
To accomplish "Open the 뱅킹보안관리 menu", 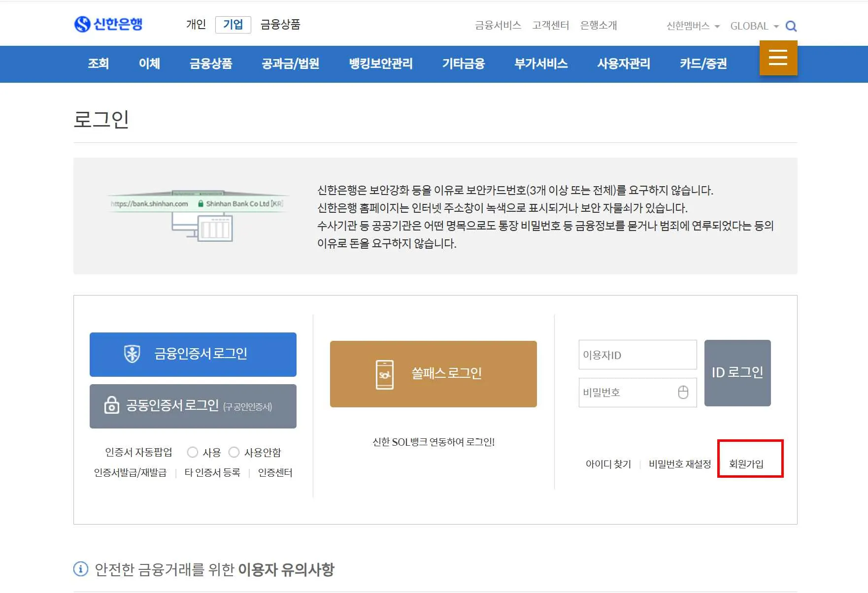I will [x=381, y=64].
